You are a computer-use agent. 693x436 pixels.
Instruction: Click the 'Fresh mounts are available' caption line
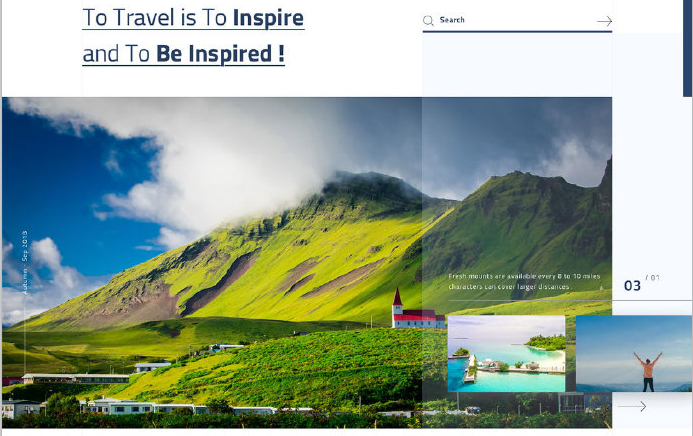(x=524, y=276)
